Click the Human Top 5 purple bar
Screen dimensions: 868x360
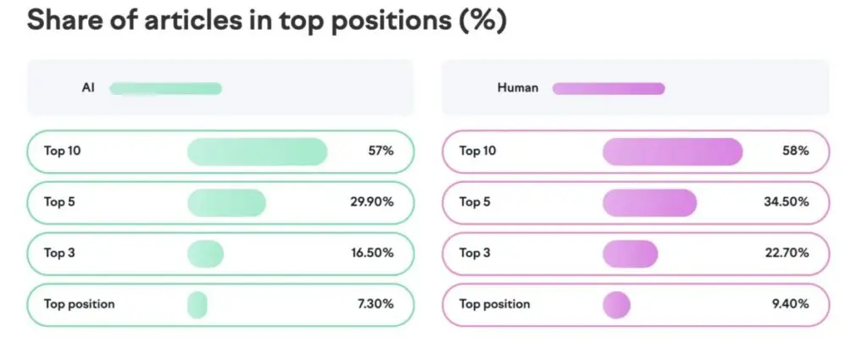(649, 202)
